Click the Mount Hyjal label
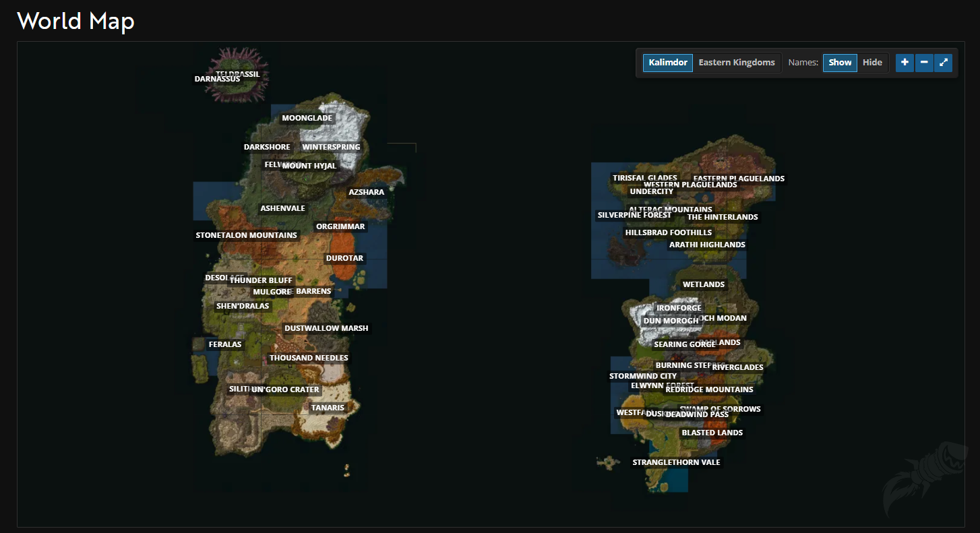 click(x=309, y=166)
